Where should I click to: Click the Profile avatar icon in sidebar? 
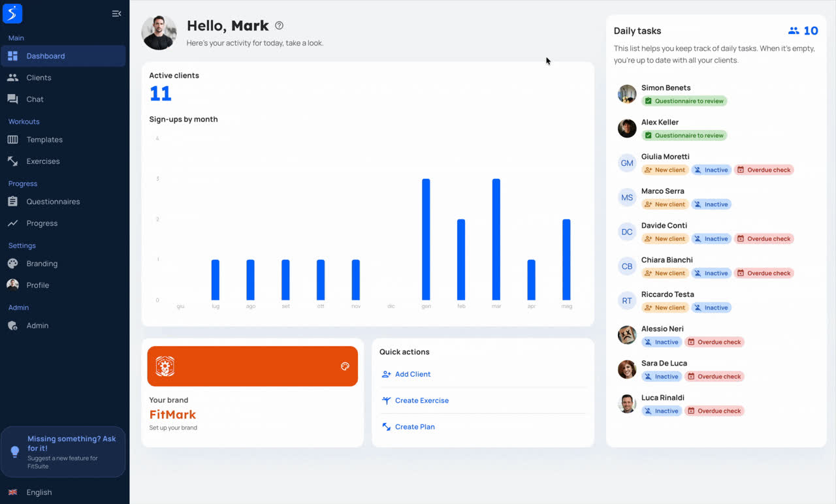[x=12, y=285]
